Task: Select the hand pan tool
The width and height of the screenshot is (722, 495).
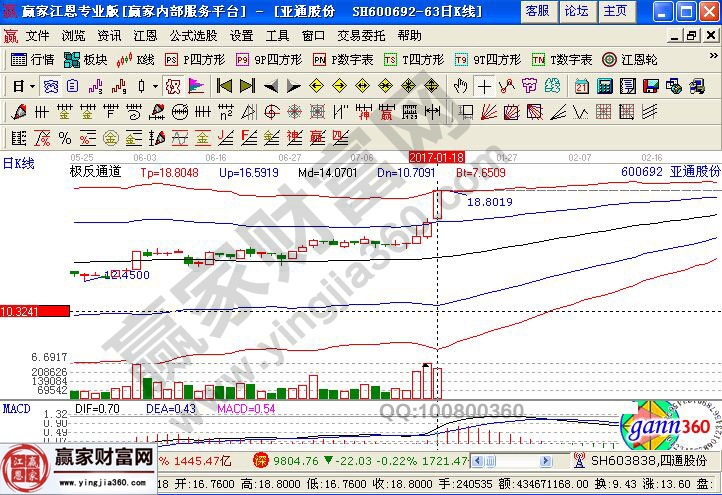Action: point(461,86)
